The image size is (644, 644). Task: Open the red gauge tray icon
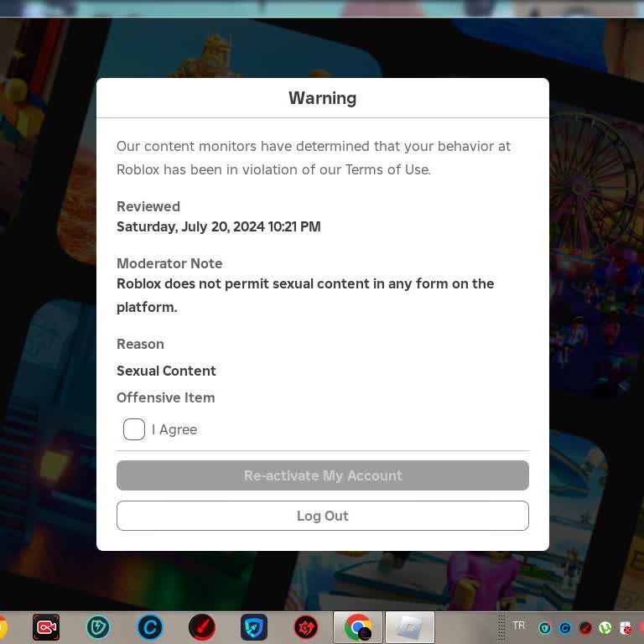pos(585,628)
